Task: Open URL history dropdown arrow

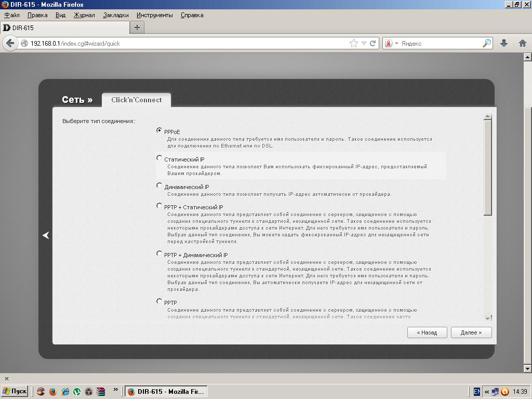Action: pos(364,44)
